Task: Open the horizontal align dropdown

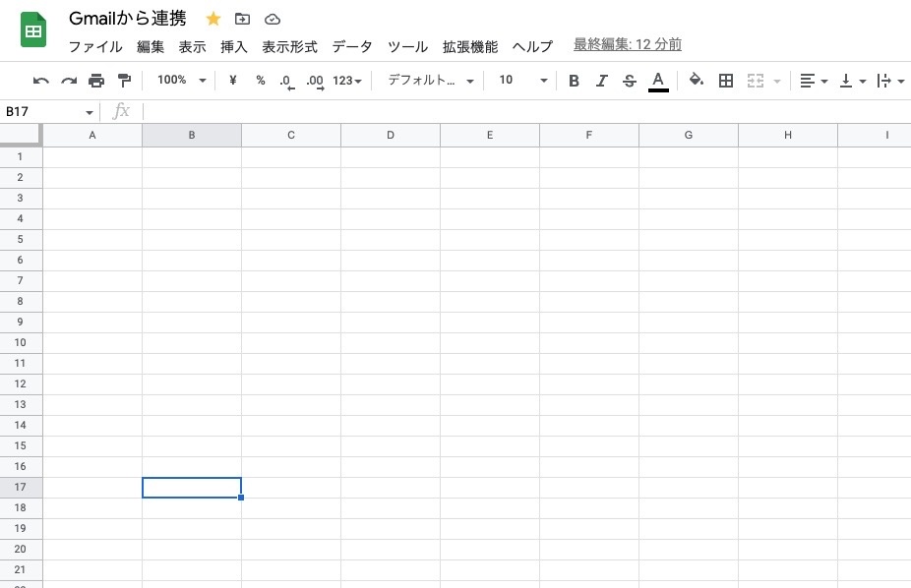Action: click(x=814, y=81)
